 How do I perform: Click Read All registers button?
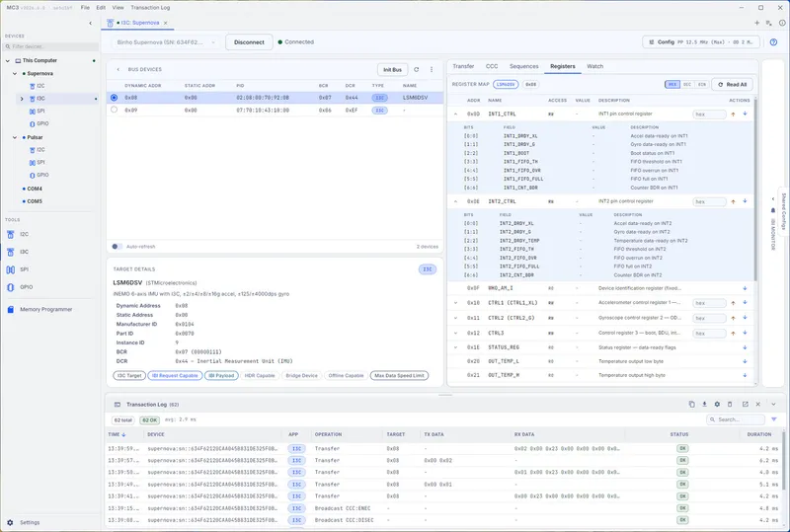point(732,84)
